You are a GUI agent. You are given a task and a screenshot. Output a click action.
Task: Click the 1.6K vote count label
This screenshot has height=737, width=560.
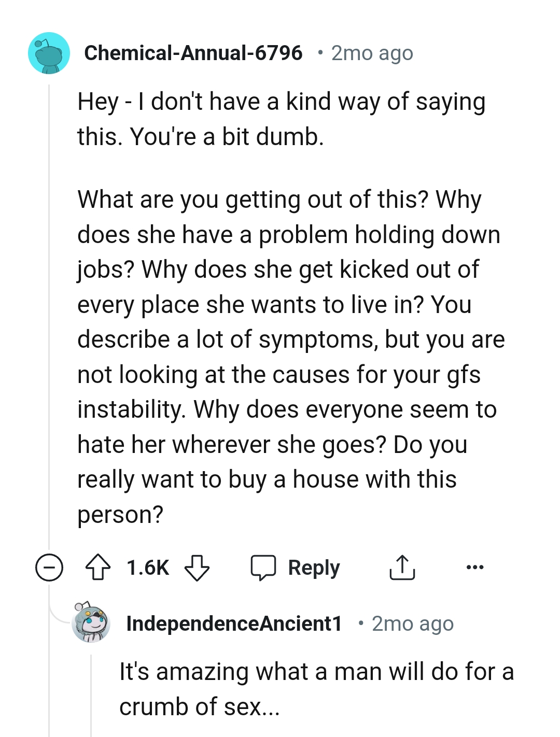tap(147, 568)
